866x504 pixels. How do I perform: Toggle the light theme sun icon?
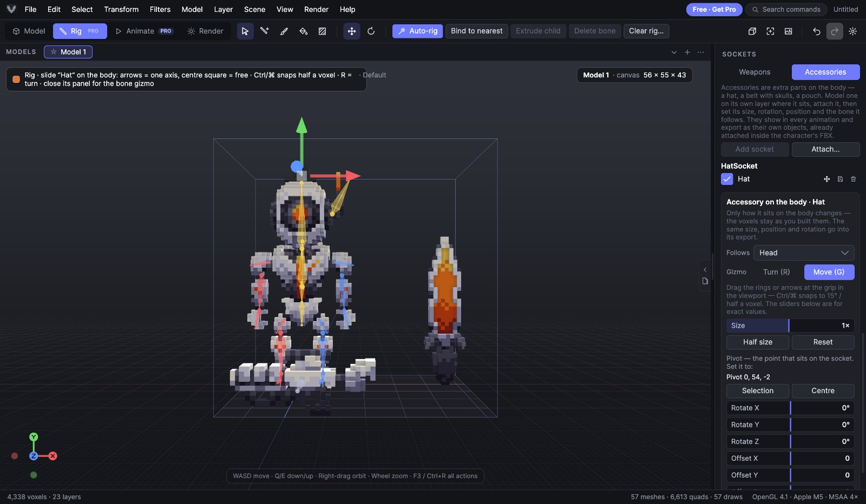tap(853, 31)
